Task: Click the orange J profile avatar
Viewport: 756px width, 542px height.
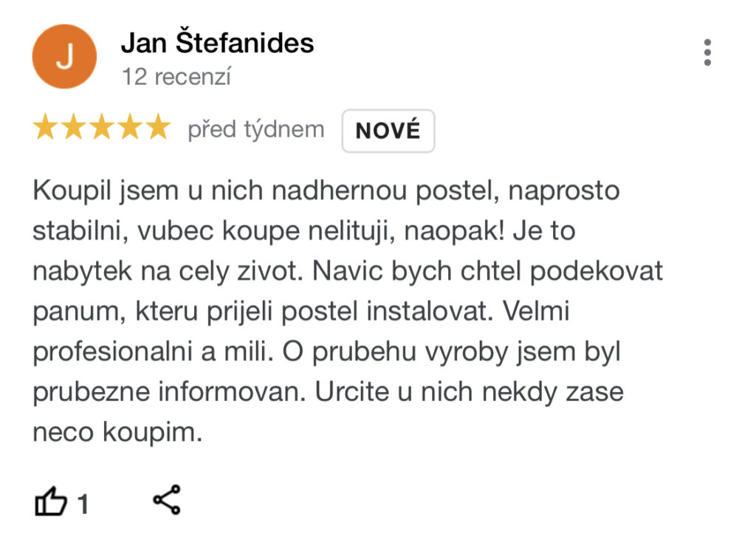Action: 64,56
